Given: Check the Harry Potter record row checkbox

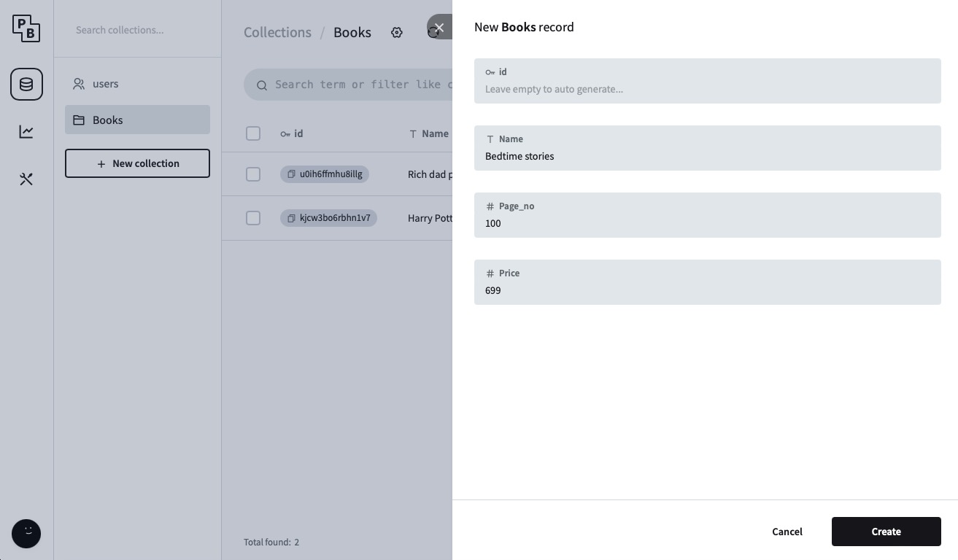Looking at the screenshot, I should coord(253,218).
